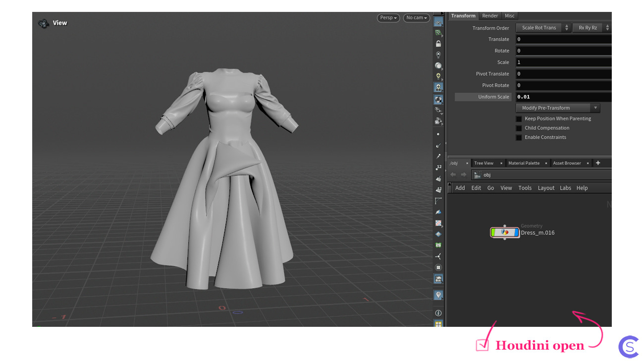Enable Child Compensation checkbox
Viewport: 644px width, 362px height.
(519, 128)
